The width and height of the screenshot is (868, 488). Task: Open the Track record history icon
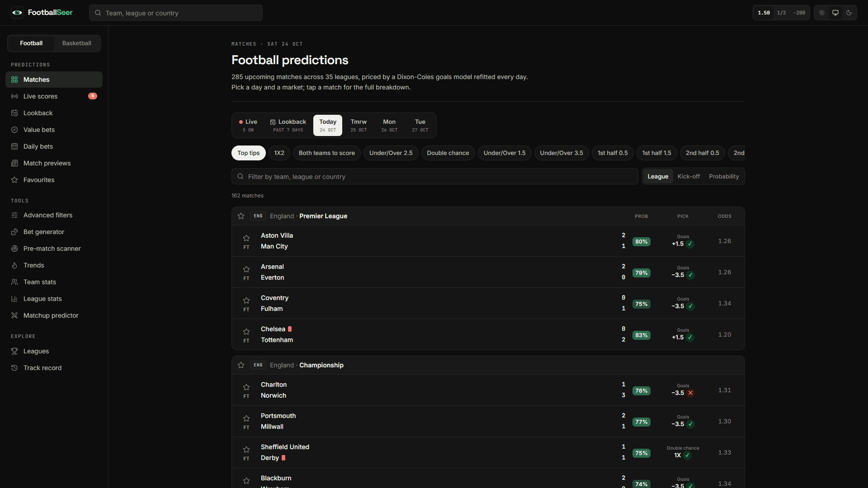click(14, 368)
